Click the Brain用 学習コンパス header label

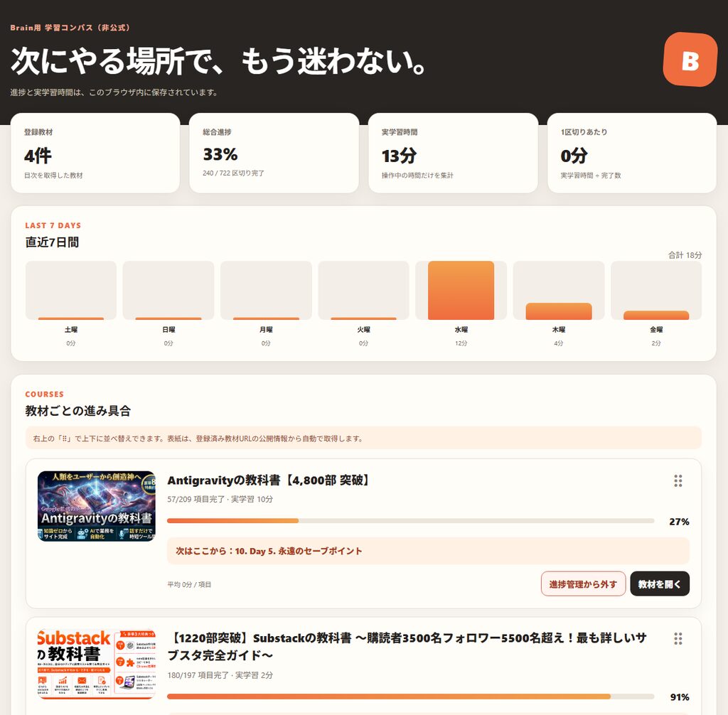pos(70,28)
